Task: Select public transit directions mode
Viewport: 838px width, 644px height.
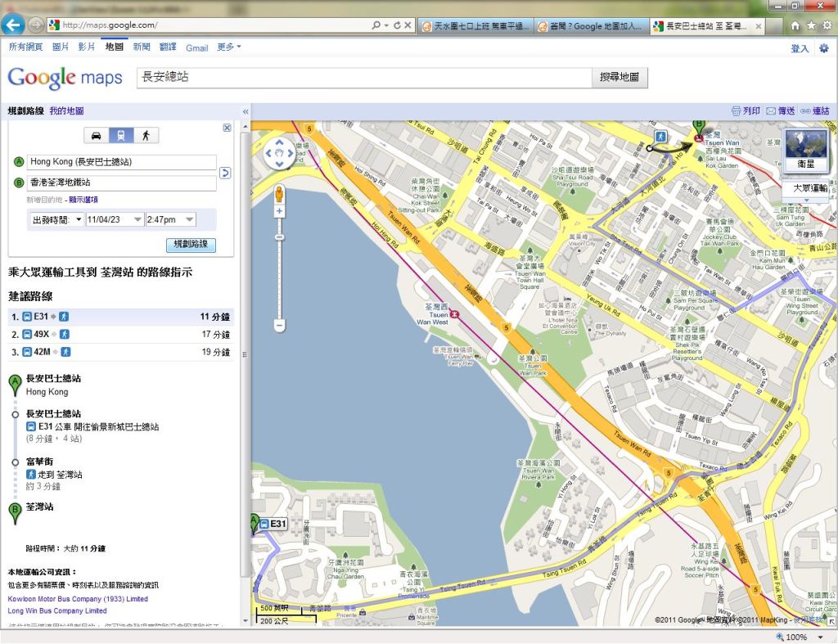Action: [x=121, y=136]
